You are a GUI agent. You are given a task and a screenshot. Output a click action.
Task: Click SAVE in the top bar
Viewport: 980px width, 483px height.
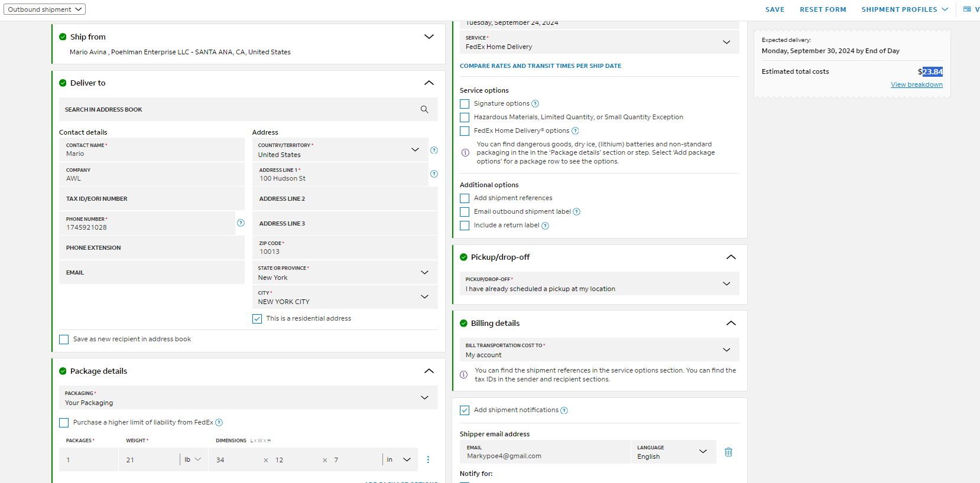click(x=775, y=9)
